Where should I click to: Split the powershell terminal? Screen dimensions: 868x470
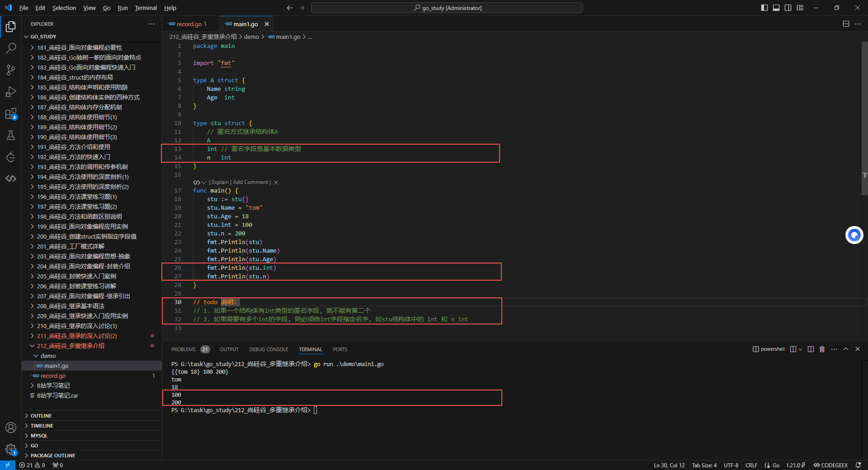(x=811, y=349)
